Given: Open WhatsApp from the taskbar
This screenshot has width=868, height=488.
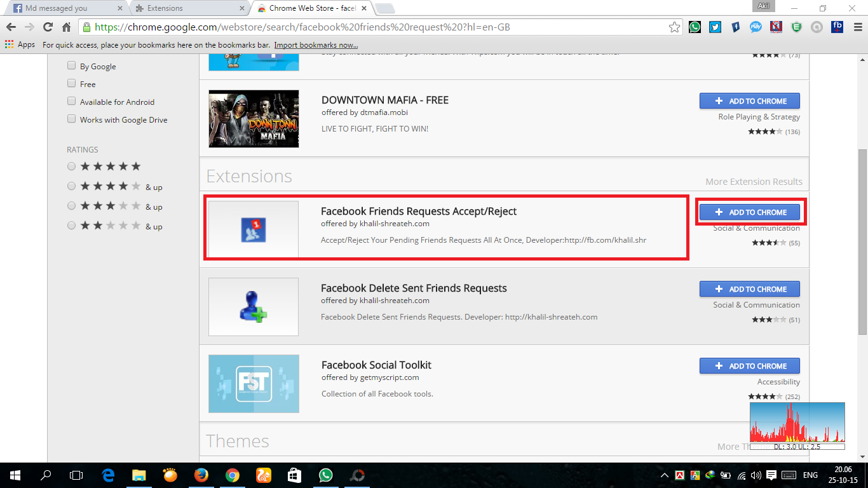Looking at the screenshot, I should tap(325, 475).
